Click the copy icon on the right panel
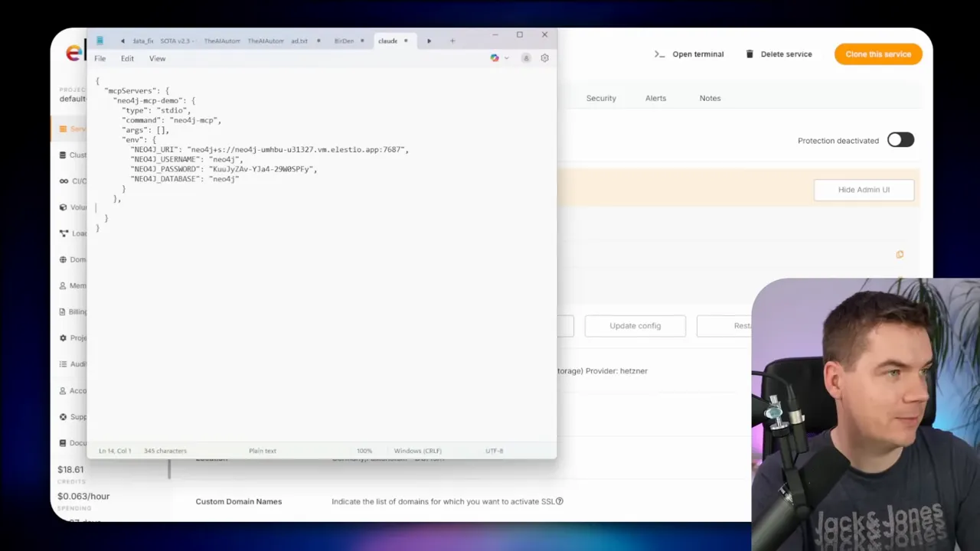 900,254
